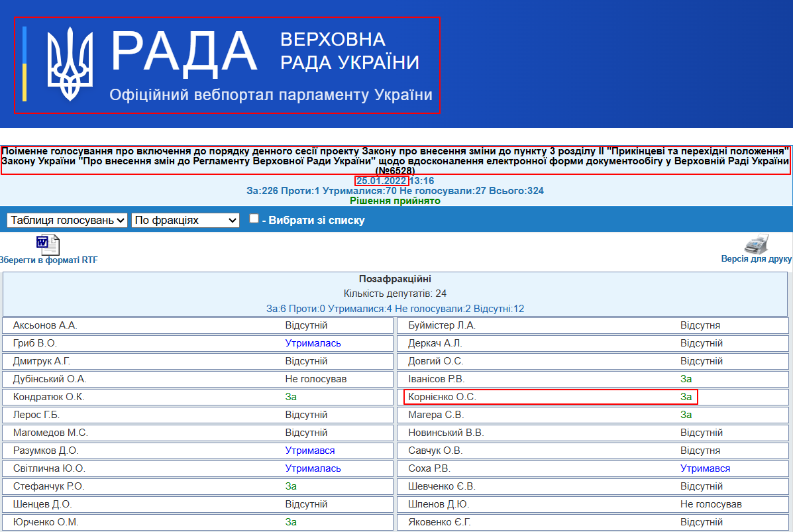
Task: Tick 'Вибрати зі списку' checkbox
Action: (254, 219)
